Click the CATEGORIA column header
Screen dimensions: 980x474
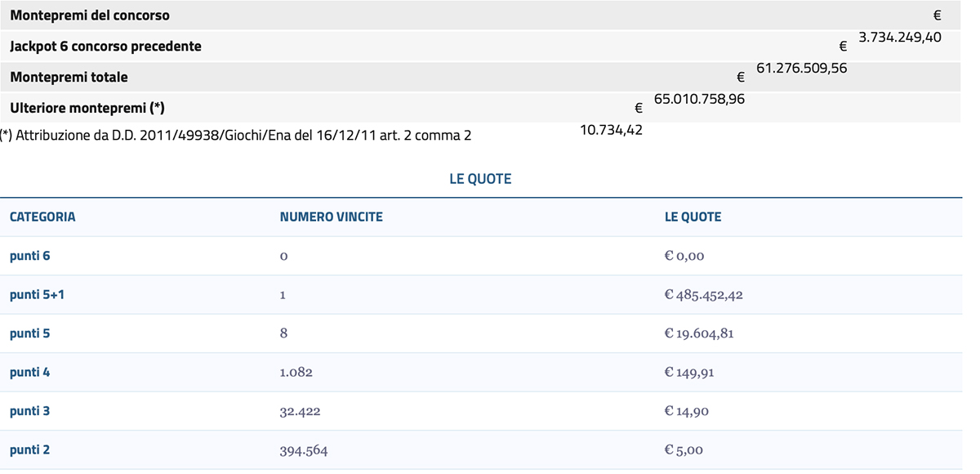42,217
